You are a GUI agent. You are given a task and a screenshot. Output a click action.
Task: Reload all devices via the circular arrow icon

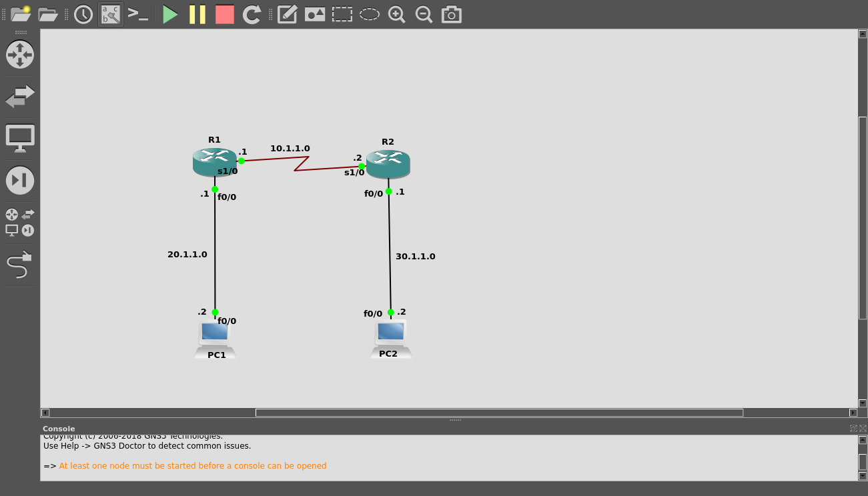tap(252, 14)
